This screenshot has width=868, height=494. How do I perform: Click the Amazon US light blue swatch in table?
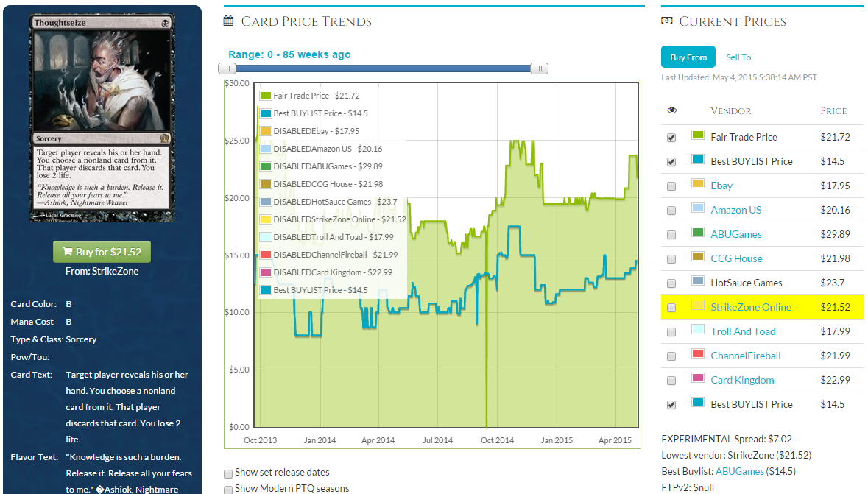click(x=697, y=208)
